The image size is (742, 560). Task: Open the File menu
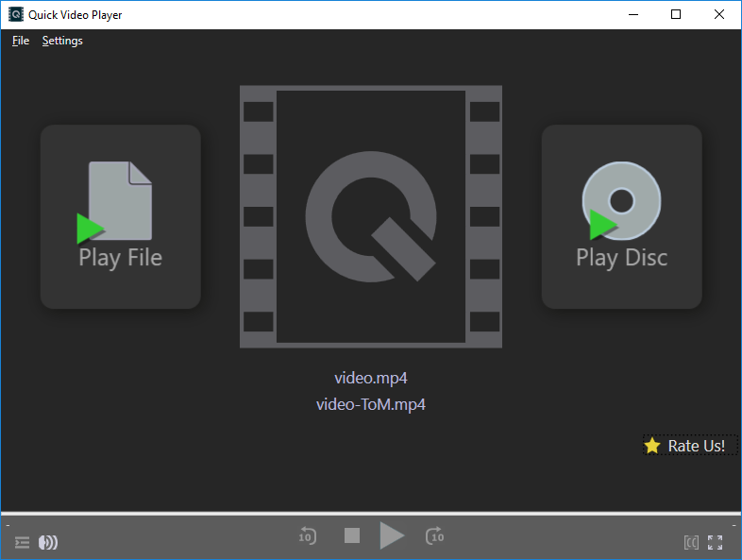(21, 41)
